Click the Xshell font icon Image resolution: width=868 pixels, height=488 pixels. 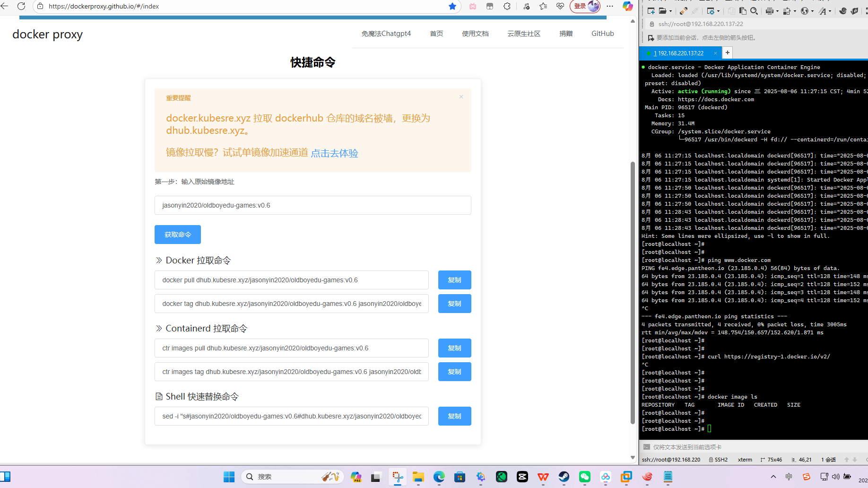pyautogui.click(x=823, y=11)
